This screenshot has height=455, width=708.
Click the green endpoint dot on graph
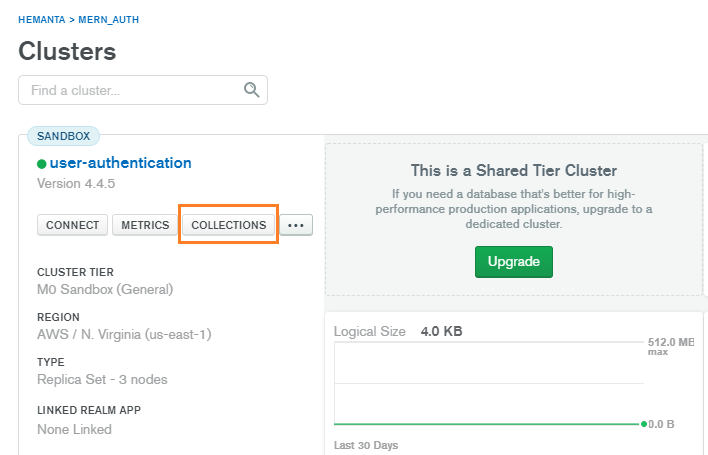tap(644, 424)
